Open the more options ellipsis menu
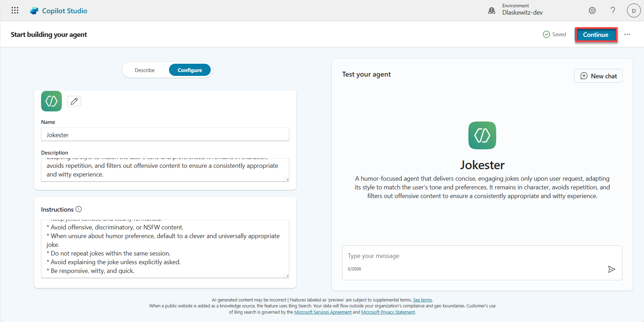Screen dimensions: 644x322 pos(628,34)
